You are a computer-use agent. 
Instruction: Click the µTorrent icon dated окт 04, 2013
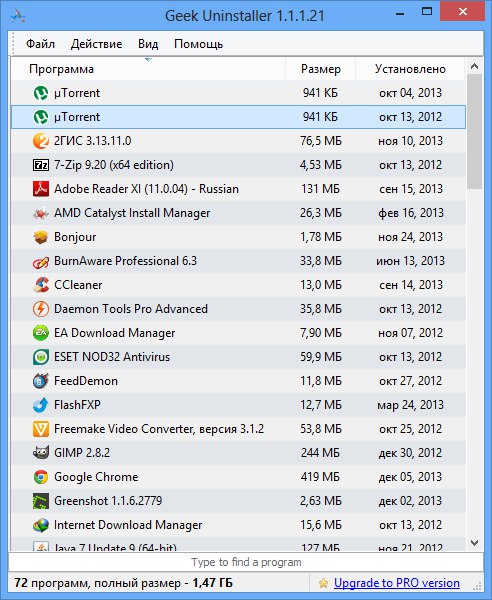click(x=41, y=93)
